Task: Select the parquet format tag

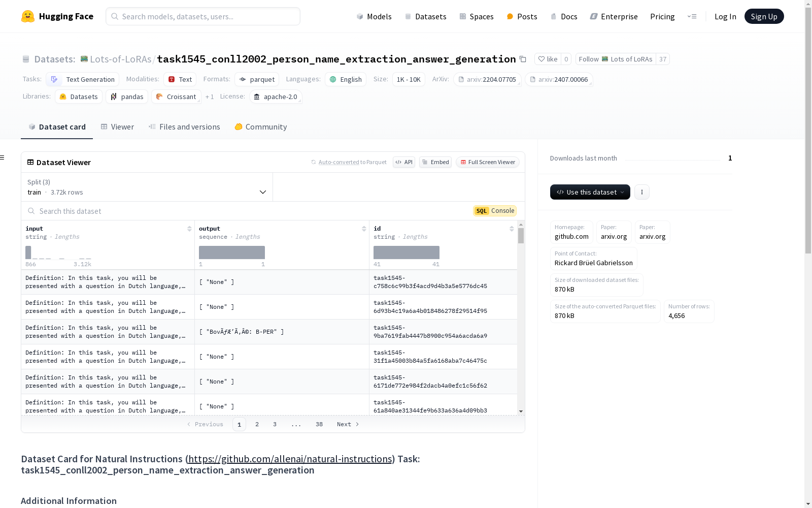Action: coord(257,79)
